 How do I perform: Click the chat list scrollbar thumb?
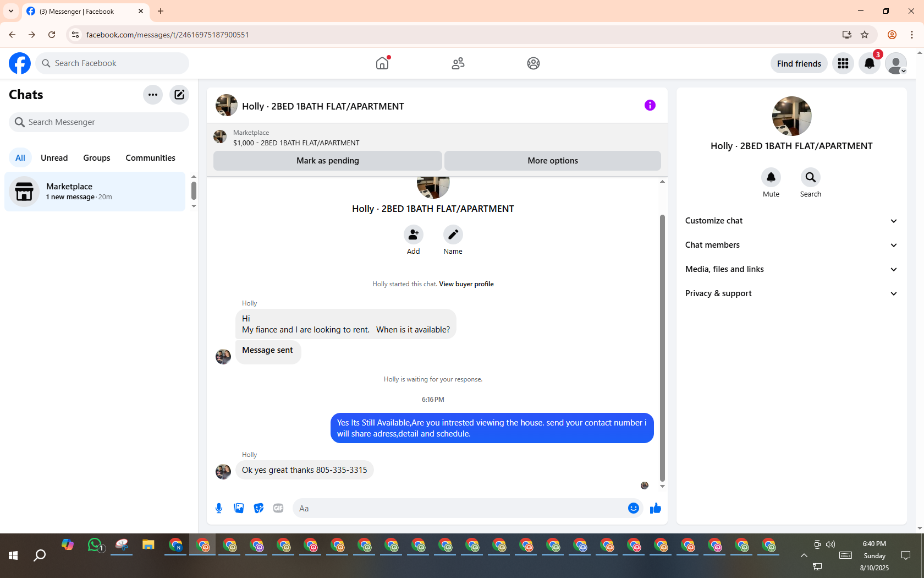pyautogui.click(x=194, y=190)
